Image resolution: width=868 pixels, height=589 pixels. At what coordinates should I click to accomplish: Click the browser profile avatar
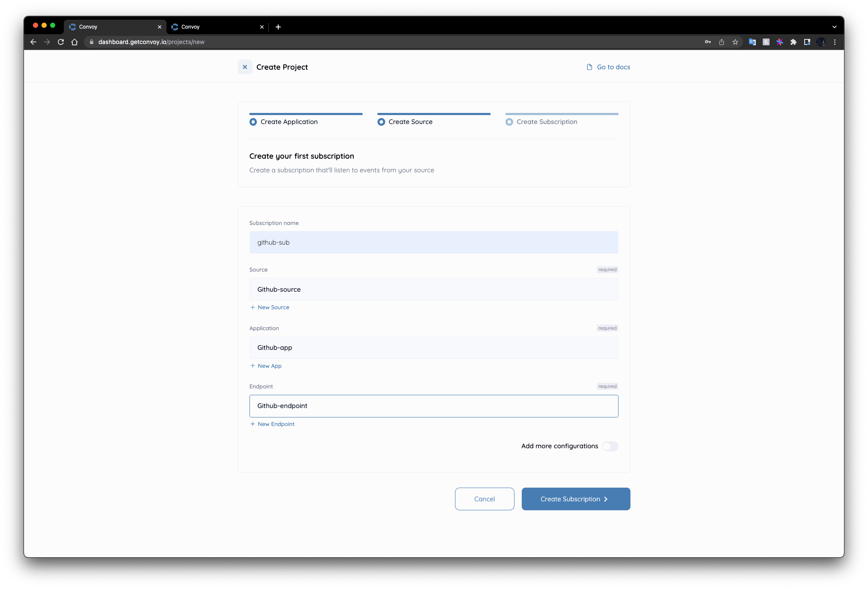(x=821, y=42)
